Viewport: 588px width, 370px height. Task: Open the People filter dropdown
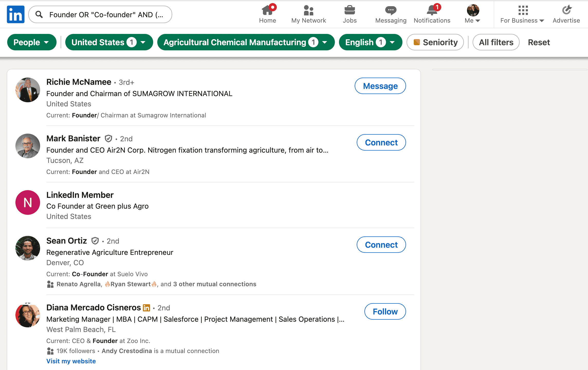click(x=32, y=42)
